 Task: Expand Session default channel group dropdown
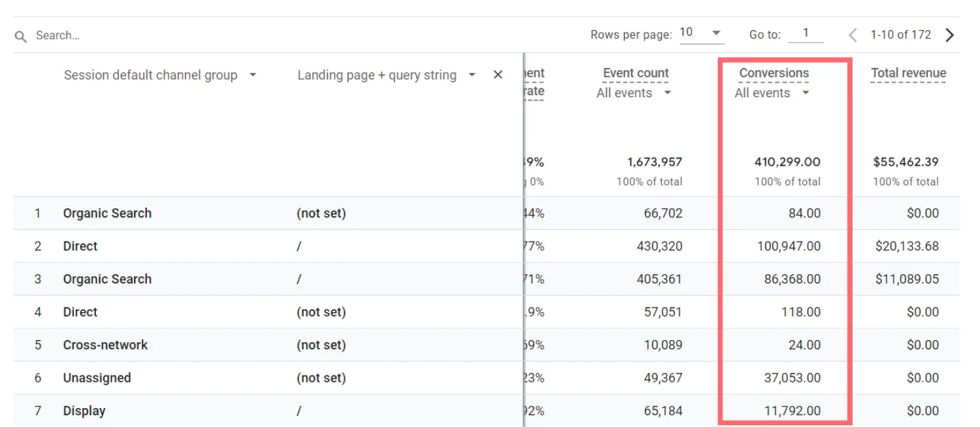point(253,75)
